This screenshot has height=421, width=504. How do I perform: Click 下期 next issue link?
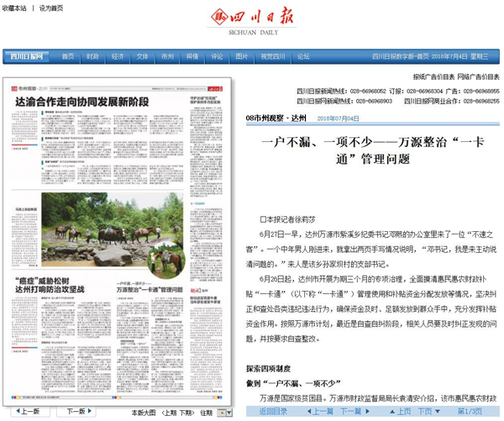click(186, 413)
